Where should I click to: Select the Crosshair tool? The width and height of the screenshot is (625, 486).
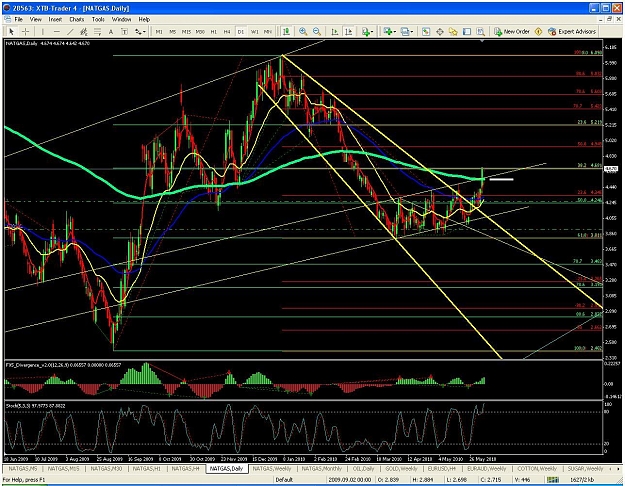pos(25,31)
